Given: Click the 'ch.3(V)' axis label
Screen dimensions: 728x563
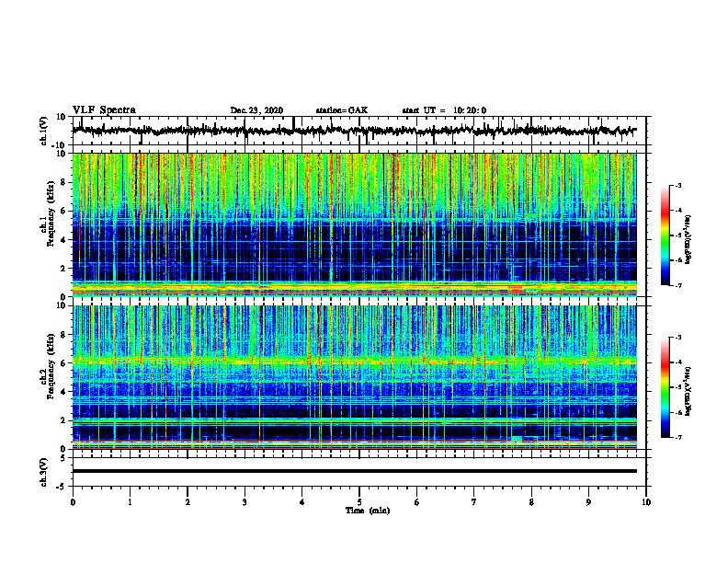Looking at the screenshot, I should click(x=44, y=472).
